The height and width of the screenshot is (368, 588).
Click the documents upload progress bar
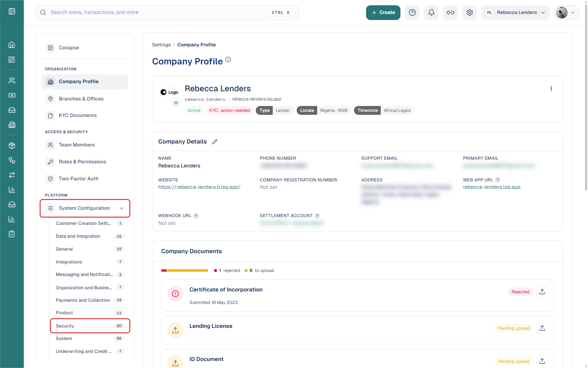(184, 270)
